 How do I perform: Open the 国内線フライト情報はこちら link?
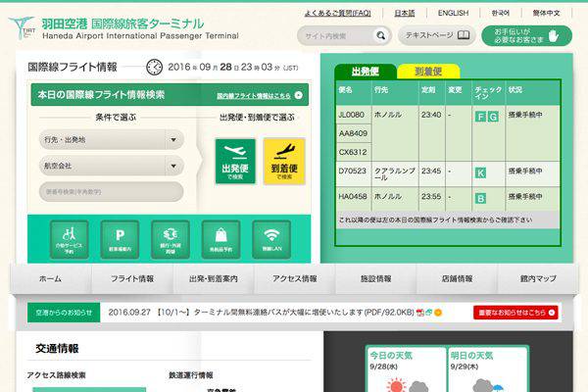coord(254,96)
